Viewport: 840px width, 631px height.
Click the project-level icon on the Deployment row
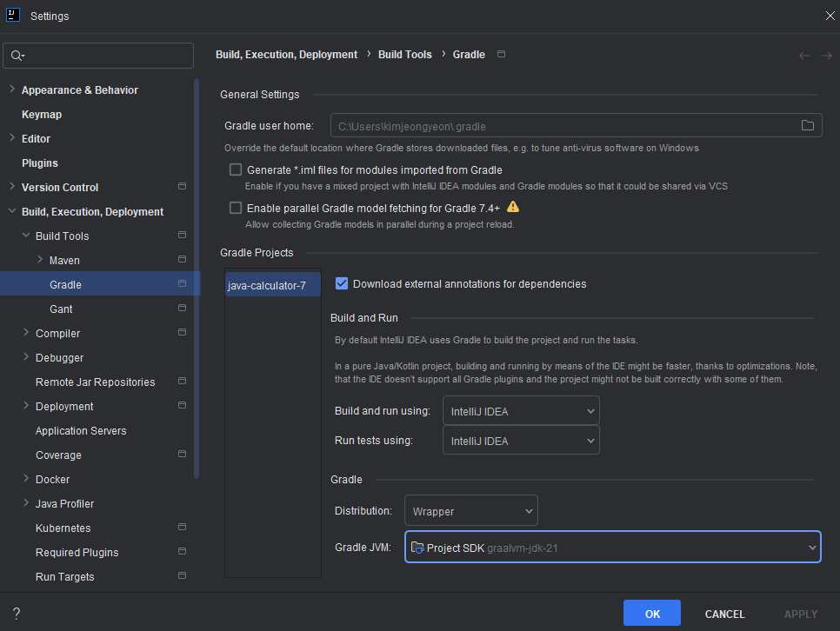click(x=182, y=406)
